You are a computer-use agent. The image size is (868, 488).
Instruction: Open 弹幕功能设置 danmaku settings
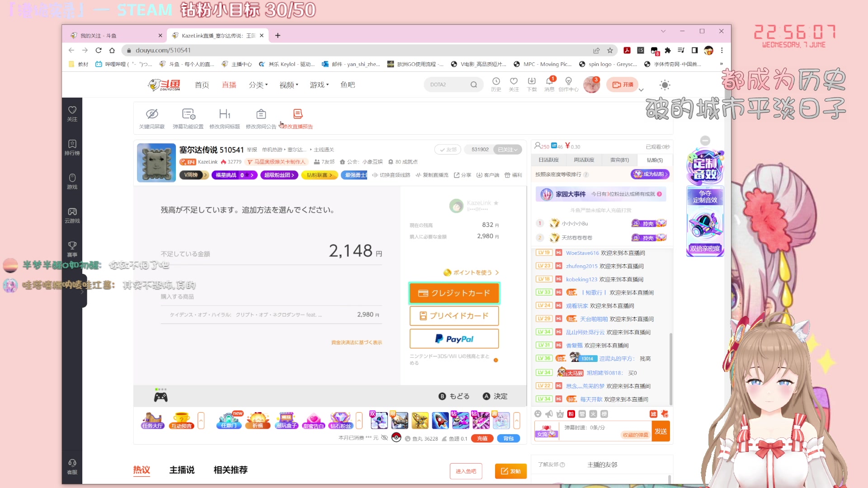coord(188,118)
